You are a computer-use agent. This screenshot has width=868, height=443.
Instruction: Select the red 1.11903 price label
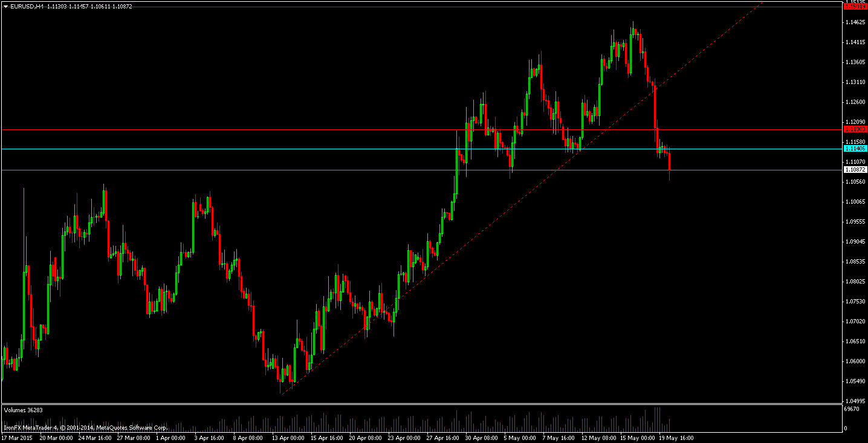click(855, 129)
